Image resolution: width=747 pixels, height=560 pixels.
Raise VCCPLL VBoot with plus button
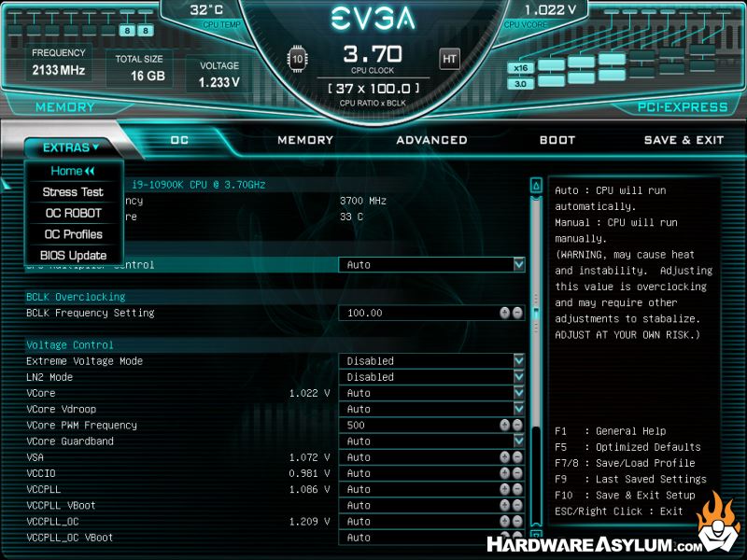(x=505, y=505)
